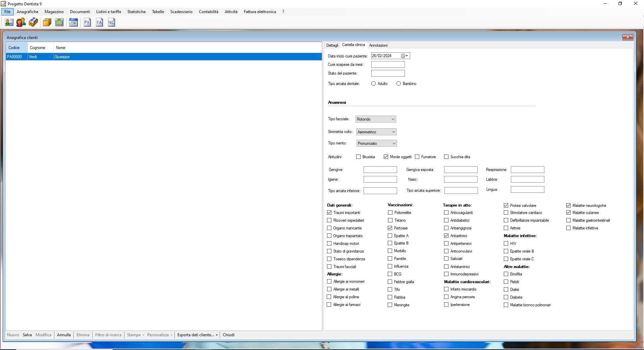Switch to the Annotazioni tab

(x=378, y=45)
